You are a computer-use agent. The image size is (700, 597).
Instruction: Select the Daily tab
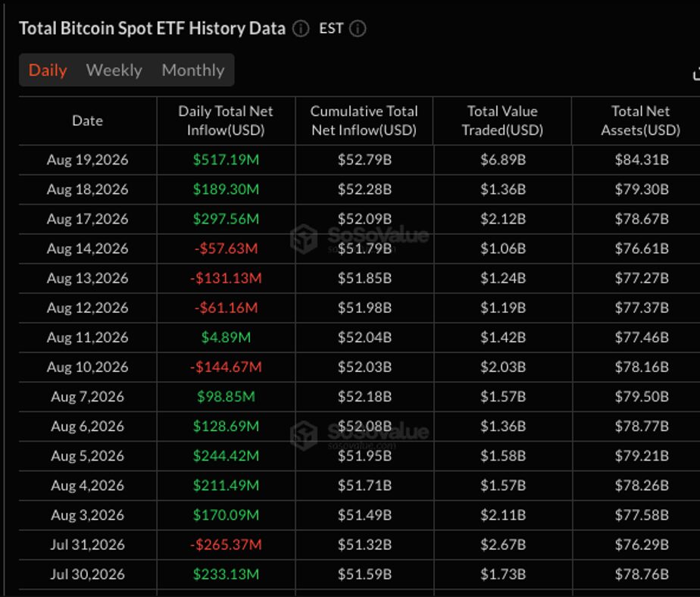pyautogui.click(x=48, y=70)
